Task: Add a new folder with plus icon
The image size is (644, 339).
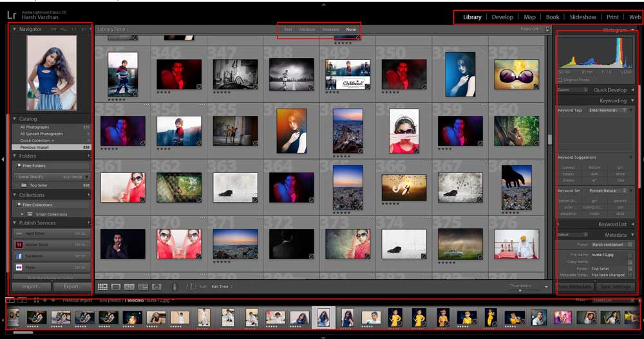Action: coord(89,156)
